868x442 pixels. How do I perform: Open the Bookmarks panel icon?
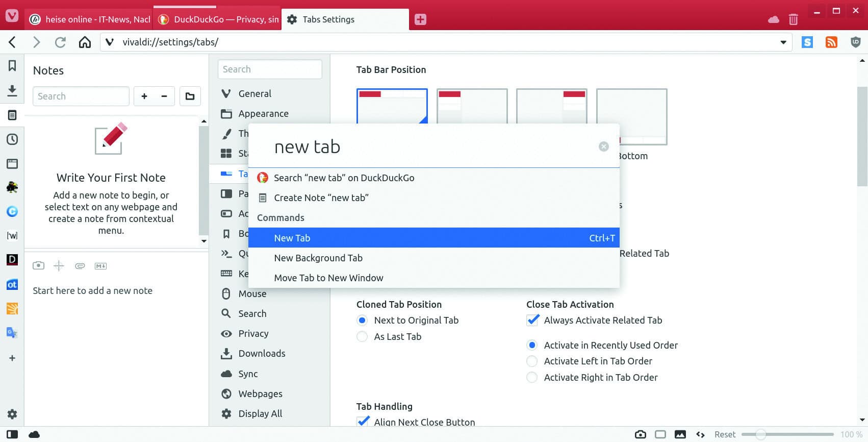click(x=12, y=65)
